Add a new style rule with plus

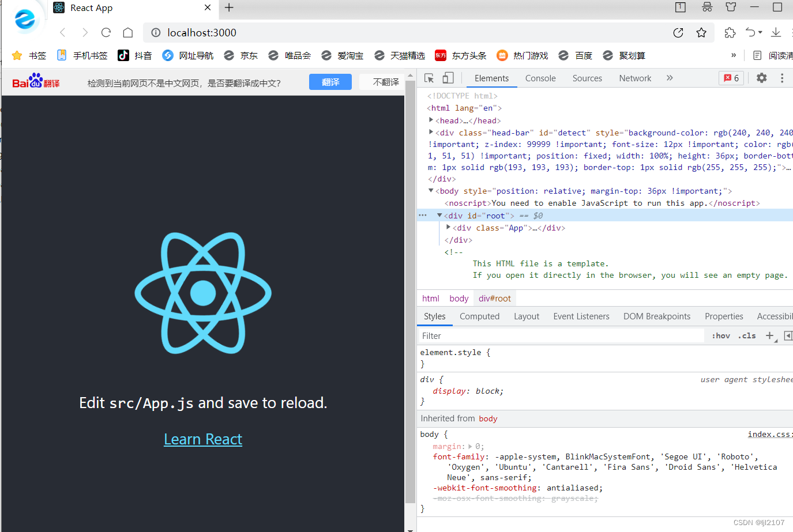[770, 335]
